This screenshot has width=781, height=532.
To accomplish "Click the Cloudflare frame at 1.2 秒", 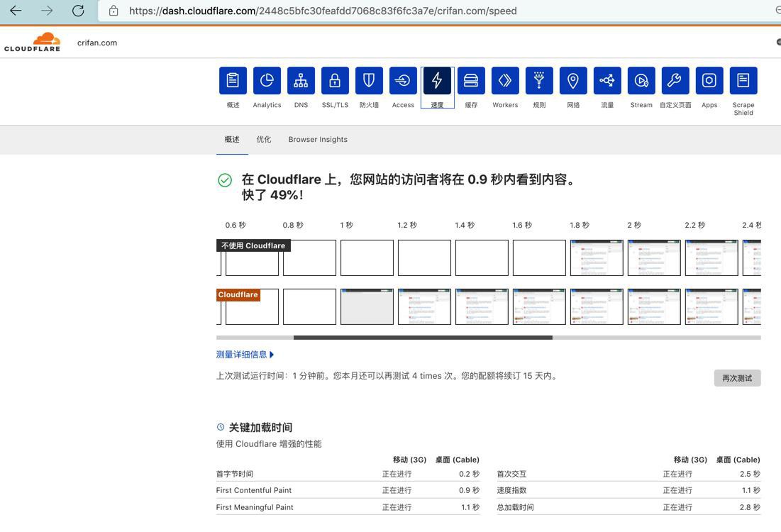I will coord(424,306).
